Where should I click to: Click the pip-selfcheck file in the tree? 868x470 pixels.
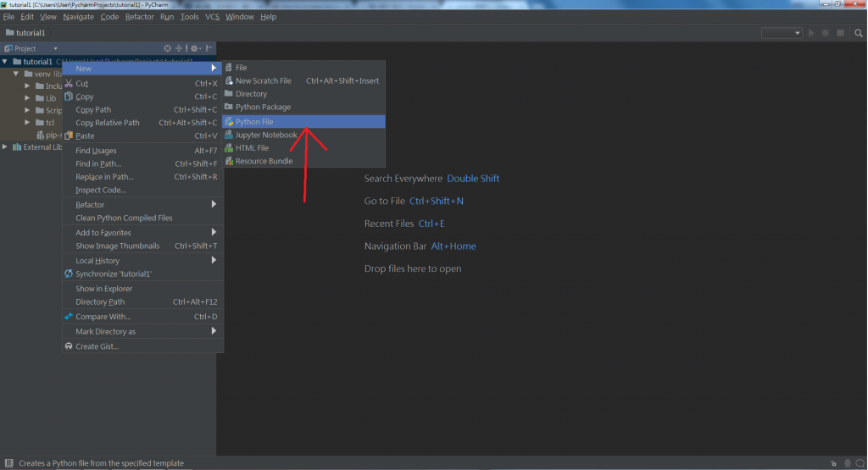click(x=49, y=135)
